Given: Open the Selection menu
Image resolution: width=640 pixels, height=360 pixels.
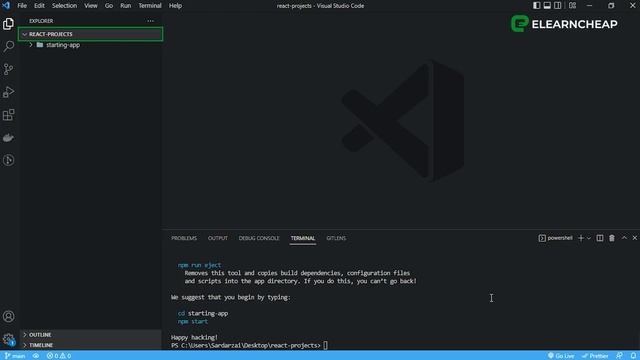Looking at the screenshot, I should click(64, 6).
